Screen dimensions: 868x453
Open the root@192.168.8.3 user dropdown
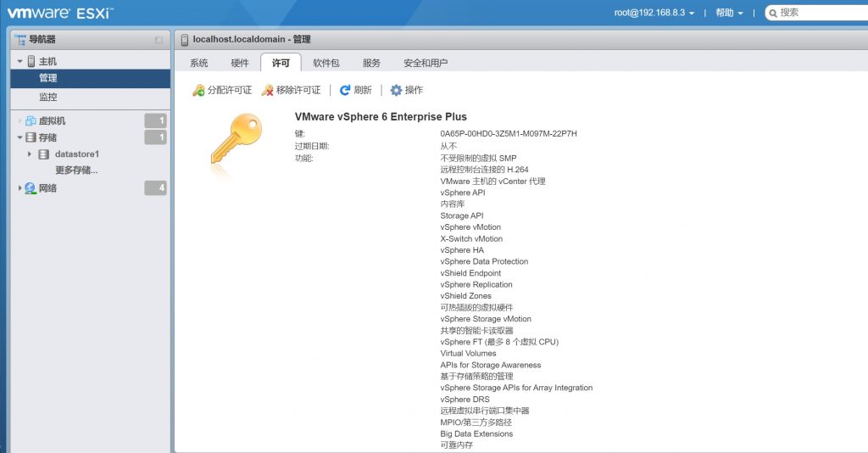tap(654, 13)
